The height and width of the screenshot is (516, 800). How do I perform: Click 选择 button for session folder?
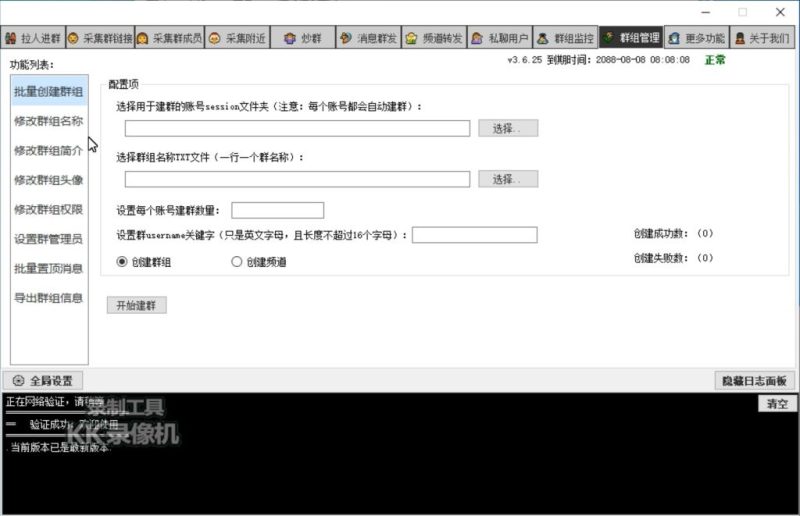[508, 128]
